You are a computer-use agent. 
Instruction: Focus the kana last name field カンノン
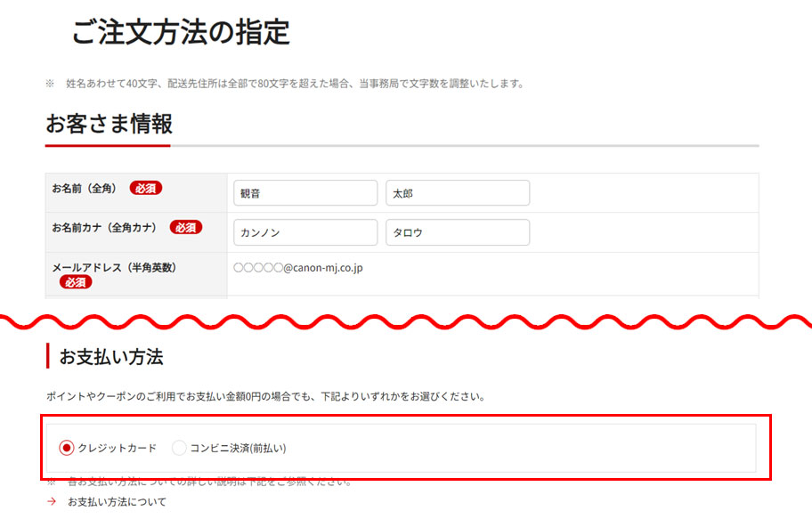click(305, 232)
